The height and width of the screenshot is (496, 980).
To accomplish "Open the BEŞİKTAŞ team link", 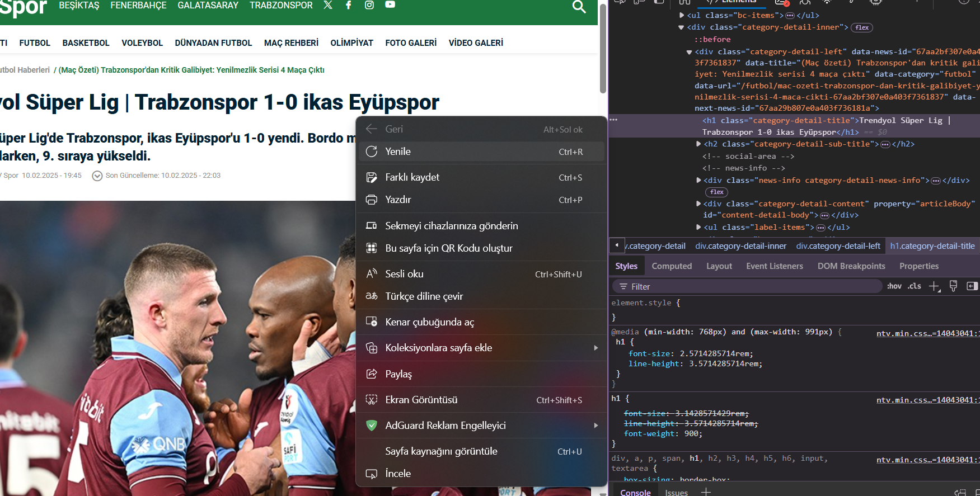I will point(79,5).
